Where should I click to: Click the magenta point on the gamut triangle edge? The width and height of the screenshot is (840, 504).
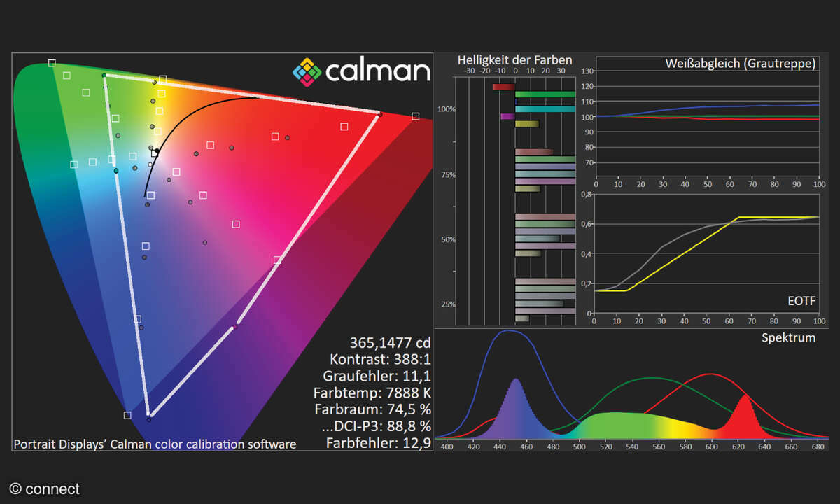[x=235, y=326]
